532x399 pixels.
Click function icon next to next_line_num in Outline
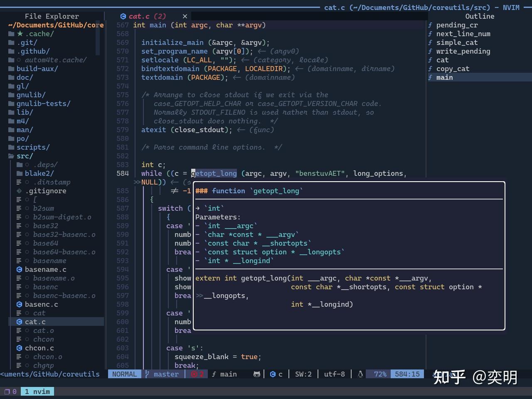click(430, 34)
